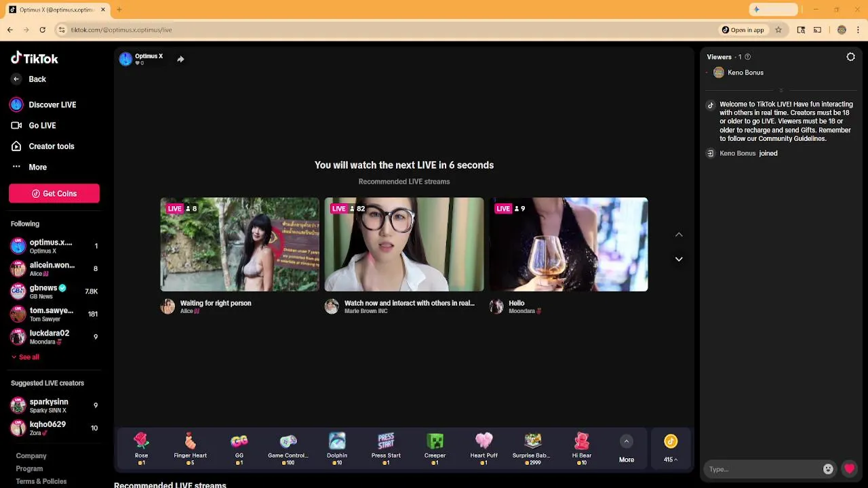Send the Finger Heart gift
The width and height of the screenshot is (868, 488).
point(190,449)
